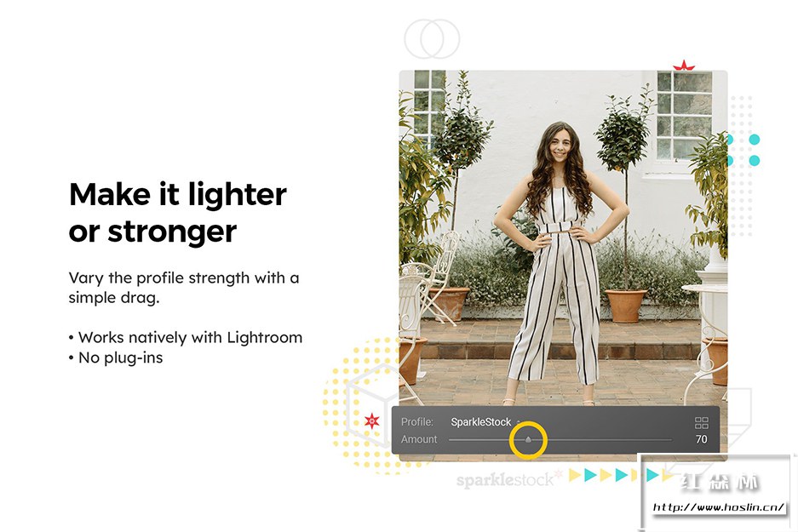
Task: Open the SparkleStock profile dropdown
Action: coord(481,422)
